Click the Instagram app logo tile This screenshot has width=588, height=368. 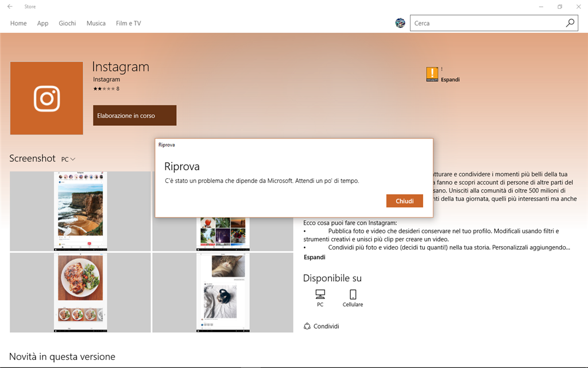(47, 98)
